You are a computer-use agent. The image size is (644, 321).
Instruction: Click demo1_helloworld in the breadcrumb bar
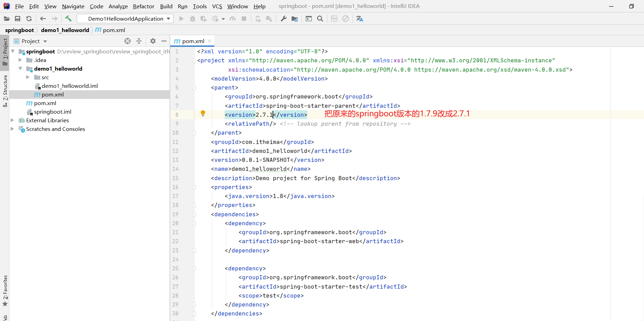tap(65, 30)
